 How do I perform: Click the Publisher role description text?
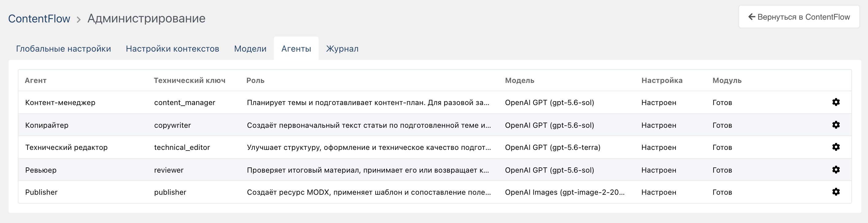pos(369,192)
